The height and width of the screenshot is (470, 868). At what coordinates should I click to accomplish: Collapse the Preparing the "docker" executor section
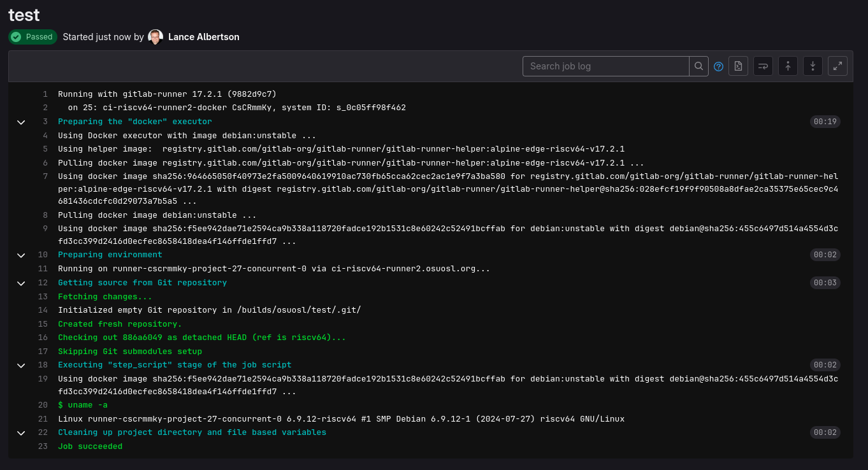click(21, 122)
